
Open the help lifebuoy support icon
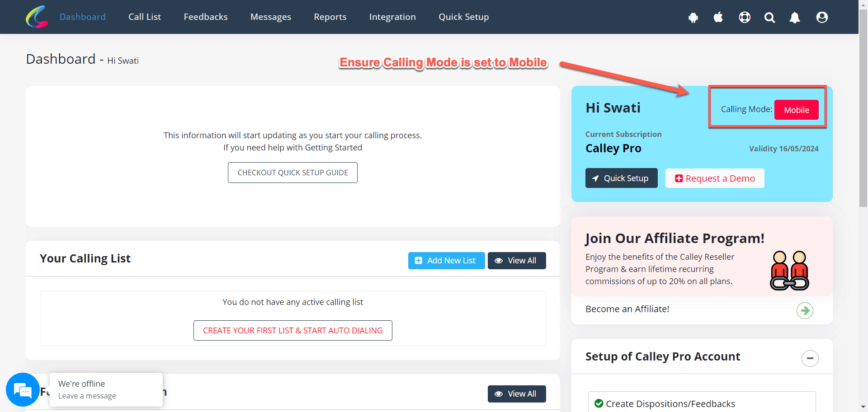745,17
